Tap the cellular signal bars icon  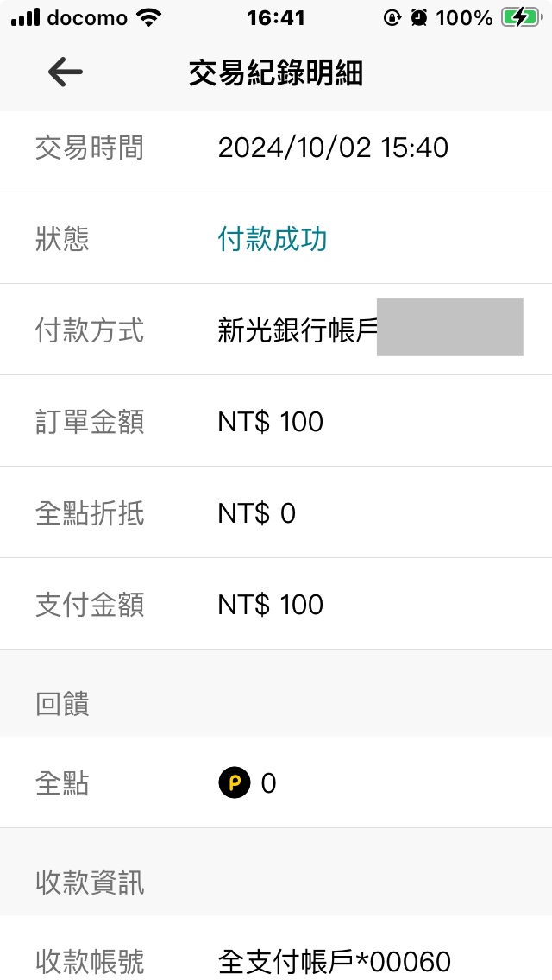25,17
